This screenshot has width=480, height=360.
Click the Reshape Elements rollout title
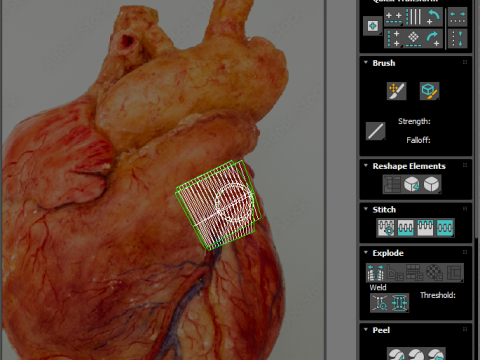pyautogui.click(x=409, y=166)
